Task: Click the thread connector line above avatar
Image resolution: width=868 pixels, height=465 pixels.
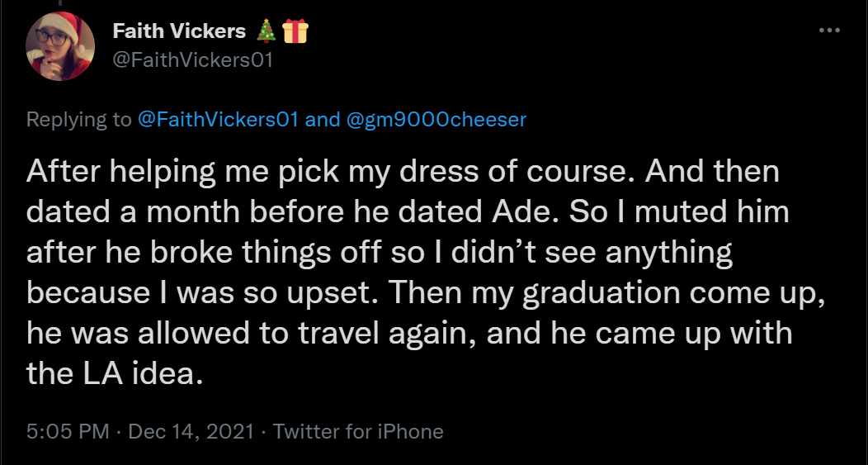Action: tap(59, 2)
